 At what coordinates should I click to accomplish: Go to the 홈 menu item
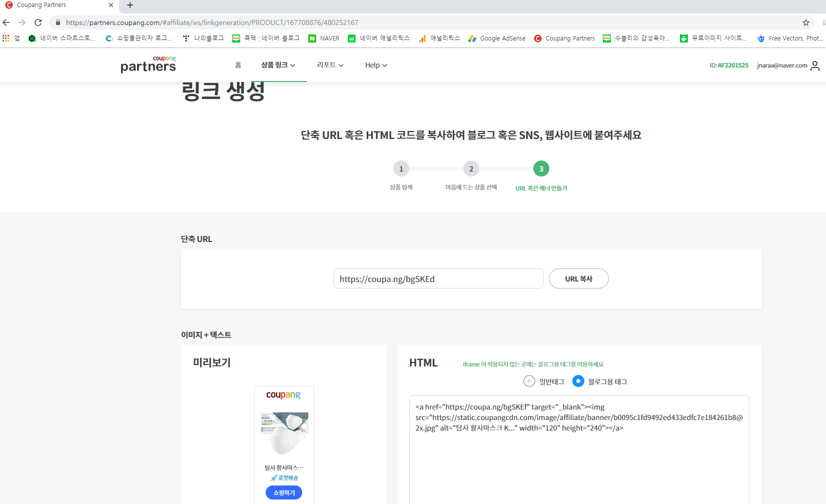(238, 65)
